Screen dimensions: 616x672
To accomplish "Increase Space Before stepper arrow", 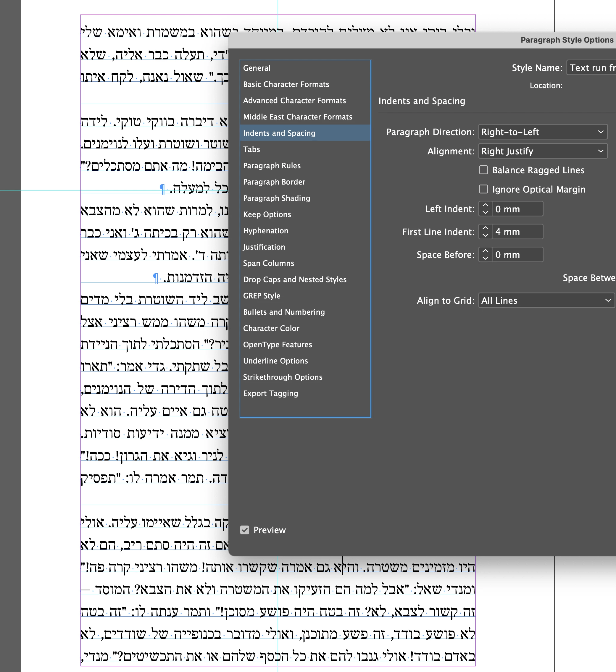I will (x=485, y=251).
